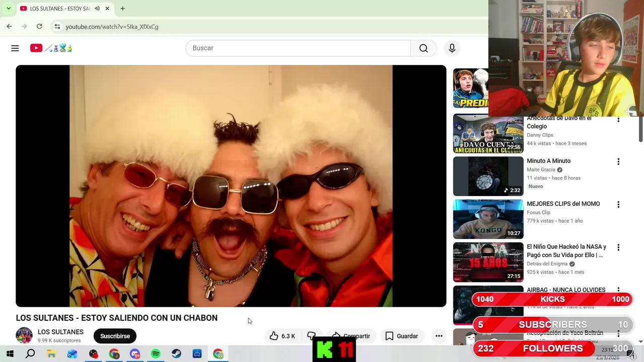Click the youtube.com address bar URL
Screen dimensions: 644x362
pyautogui.click(x=112, y=27)
